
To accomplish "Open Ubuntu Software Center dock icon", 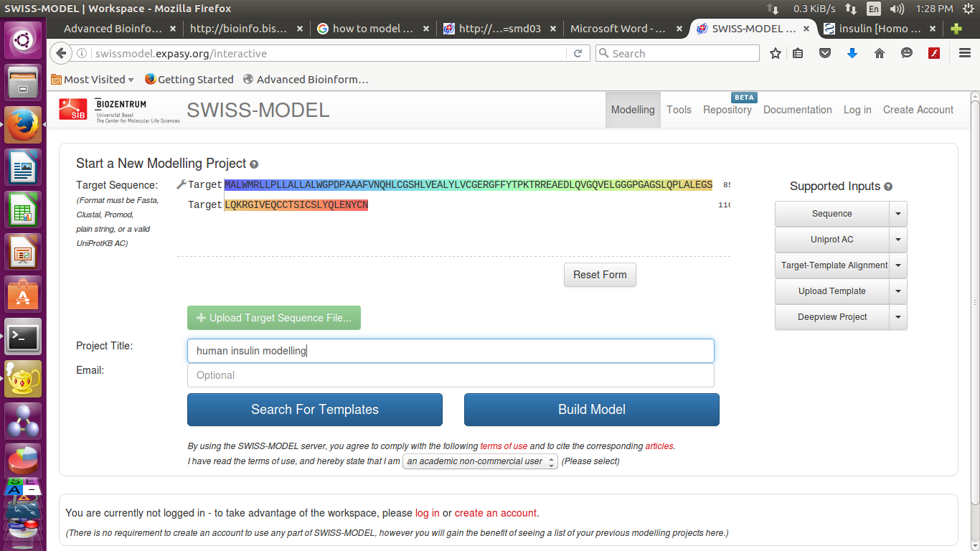I will (23, 294).
